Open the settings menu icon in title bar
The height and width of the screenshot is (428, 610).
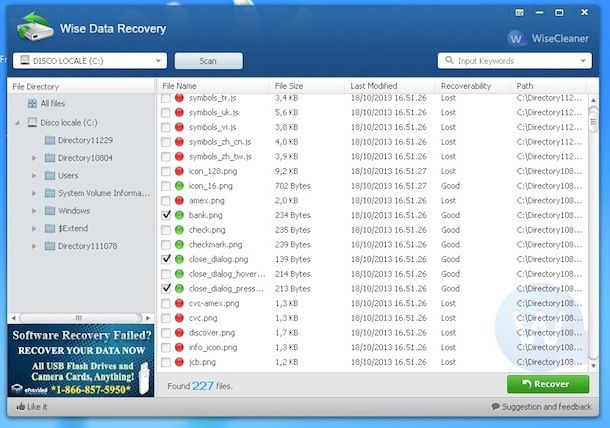tap(519, 12)
